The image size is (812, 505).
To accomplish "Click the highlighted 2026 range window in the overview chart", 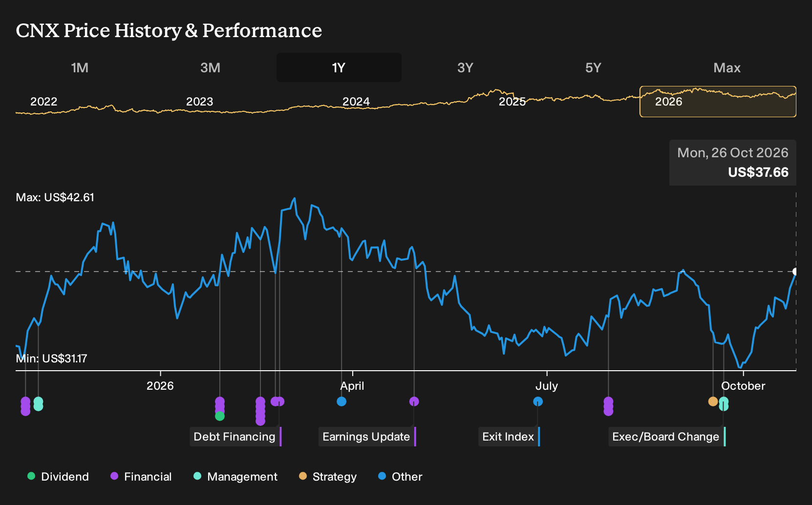I will point(718,102).
